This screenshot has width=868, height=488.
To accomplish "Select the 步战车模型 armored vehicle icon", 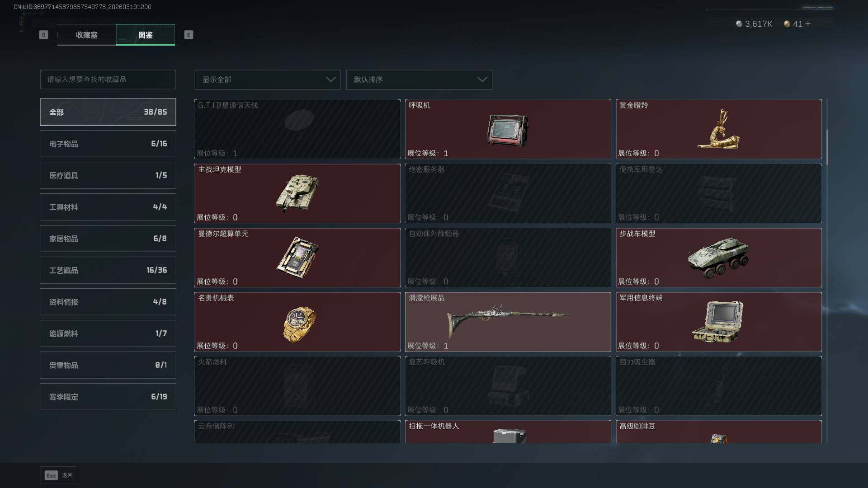I will [x=718, y=258].
